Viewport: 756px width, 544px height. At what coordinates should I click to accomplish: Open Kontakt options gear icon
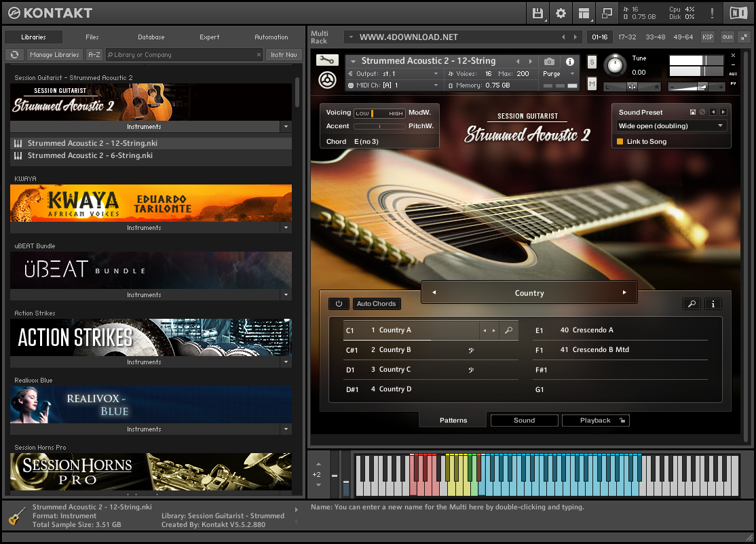pyautogui.click(x=561, y=14)
